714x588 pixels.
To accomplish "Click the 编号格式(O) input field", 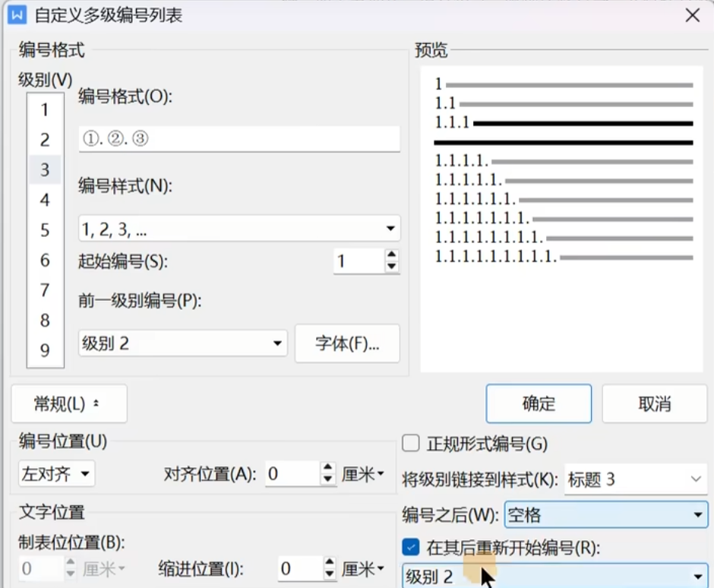I will click(x=239, y=138).
